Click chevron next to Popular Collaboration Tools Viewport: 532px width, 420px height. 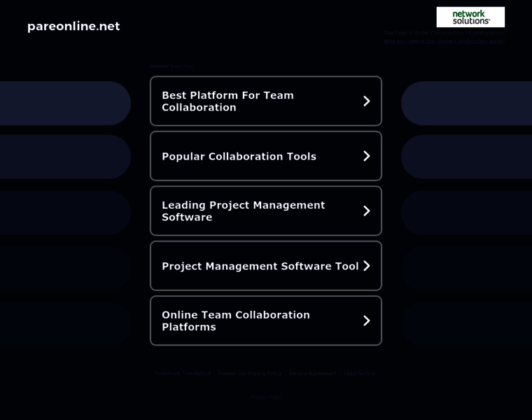(x=366, y=156)
